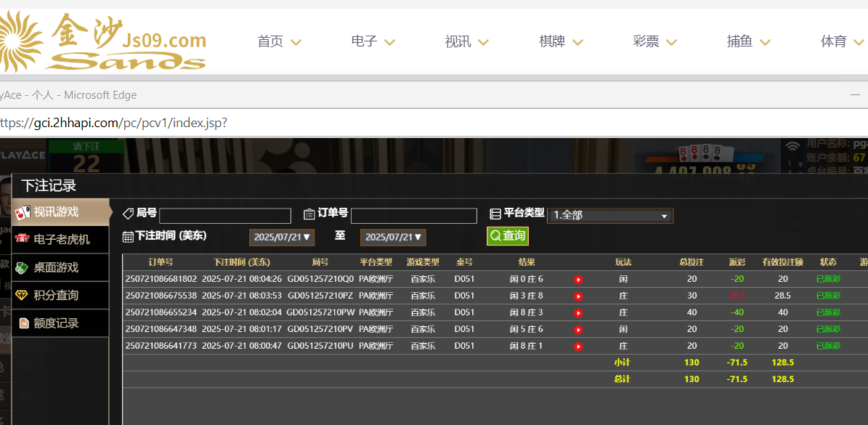
Task: Play video replay for order 250721086681802
Action: pos(578,280)
